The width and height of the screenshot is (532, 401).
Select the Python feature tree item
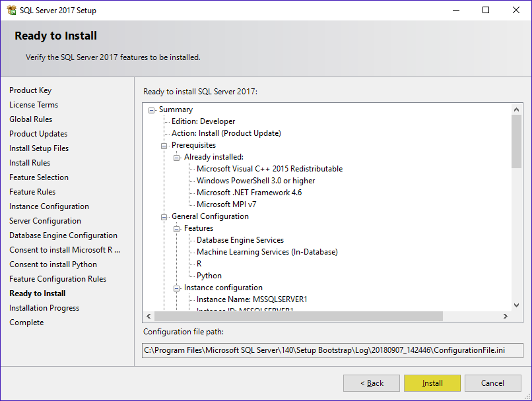click(209, 276)
